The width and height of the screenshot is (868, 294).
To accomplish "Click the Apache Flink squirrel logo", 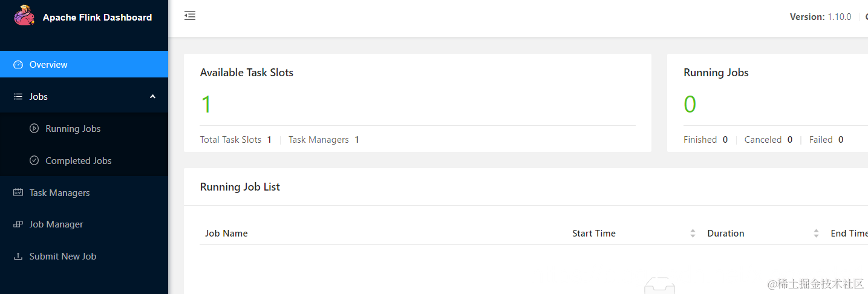I will click(24, 16).
